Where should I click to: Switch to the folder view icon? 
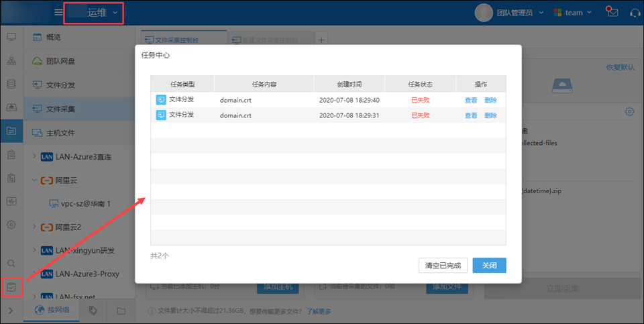point(121,311)
